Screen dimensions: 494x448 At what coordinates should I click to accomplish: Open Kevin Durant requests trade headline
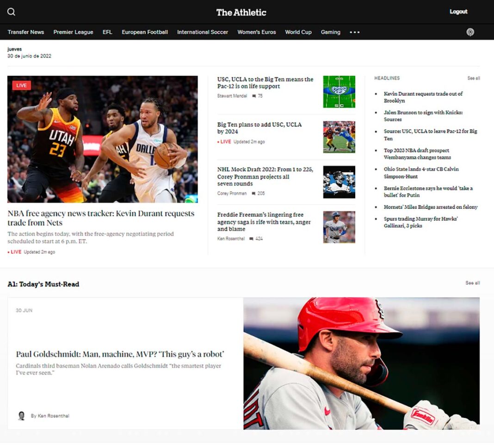(x=423, y=97)
